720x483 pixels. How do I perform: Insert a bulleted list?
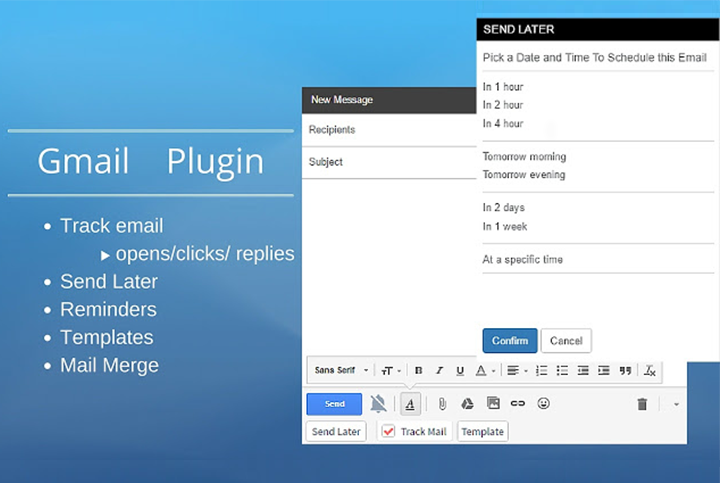pos(562,371)
